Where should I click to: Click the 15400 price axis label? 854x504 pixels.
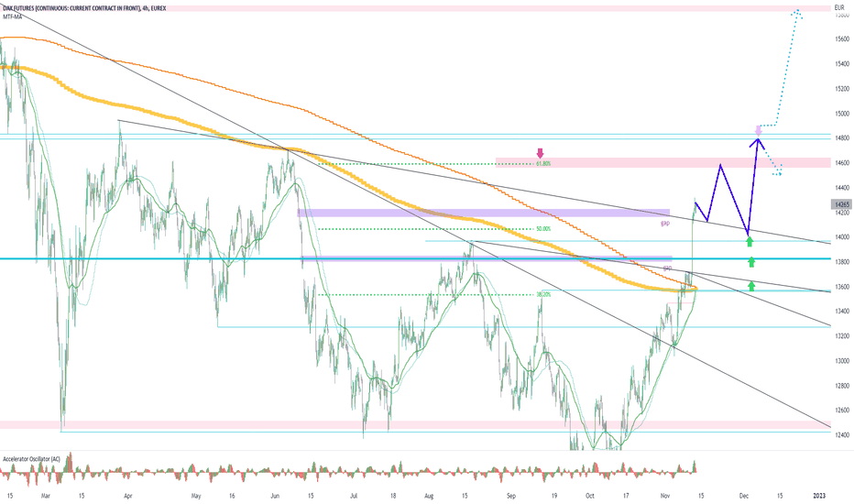click(x=842, y=64)
